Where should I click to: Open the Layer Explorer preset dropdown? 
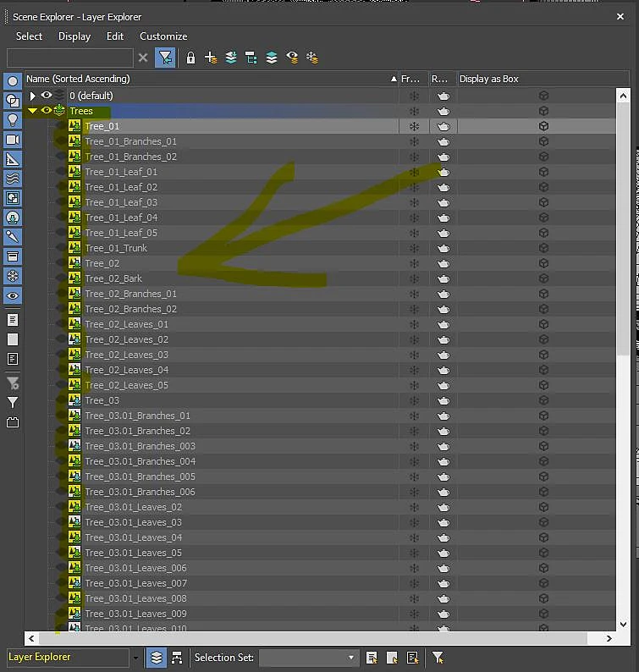[x=135, y=658]
